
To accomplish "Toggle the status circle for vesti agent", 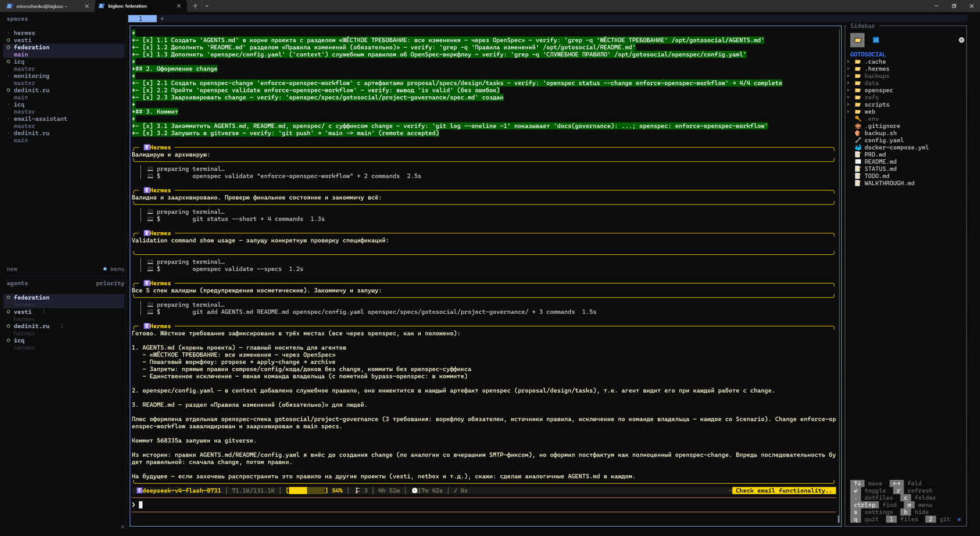I will (x=9, y=312).
